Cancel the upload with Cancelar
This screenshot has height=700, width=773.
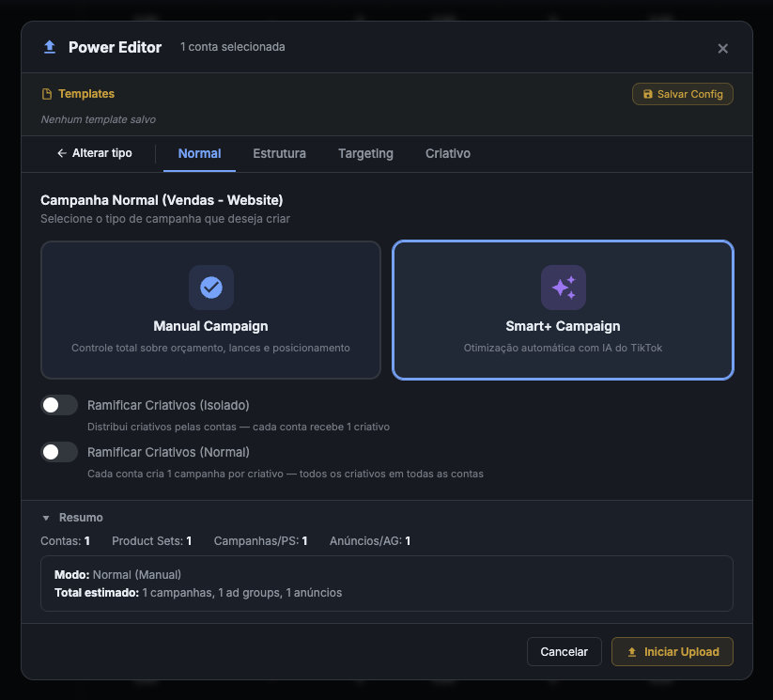pyautogui.click(x=564, y=652)
